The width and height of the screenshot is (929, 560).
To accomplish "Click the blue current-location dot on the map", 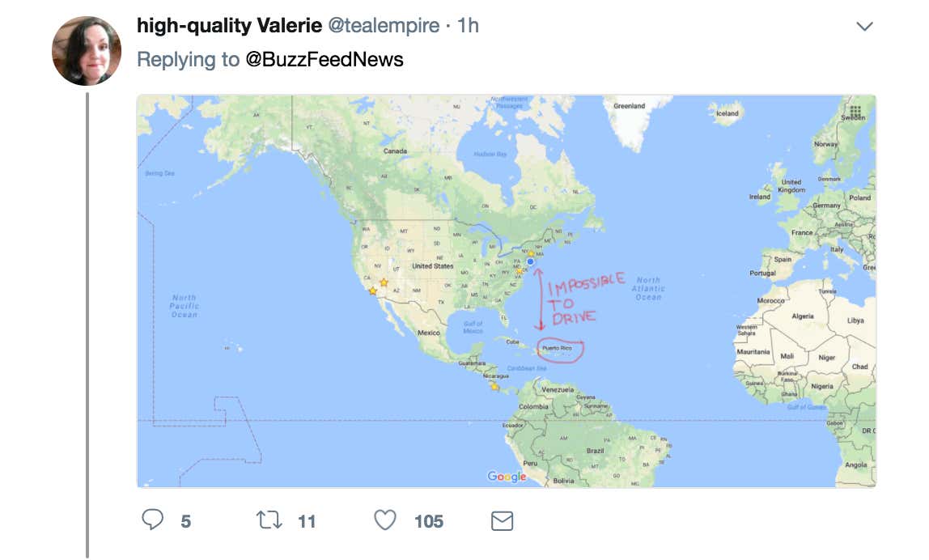I will pos(529,262).
